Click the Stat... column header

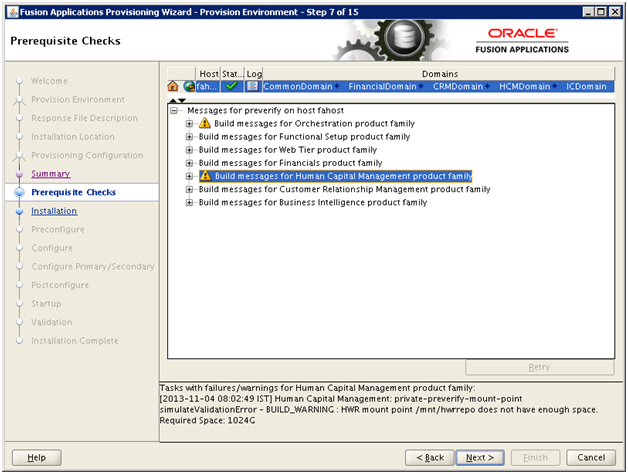(x=232, y=74)
